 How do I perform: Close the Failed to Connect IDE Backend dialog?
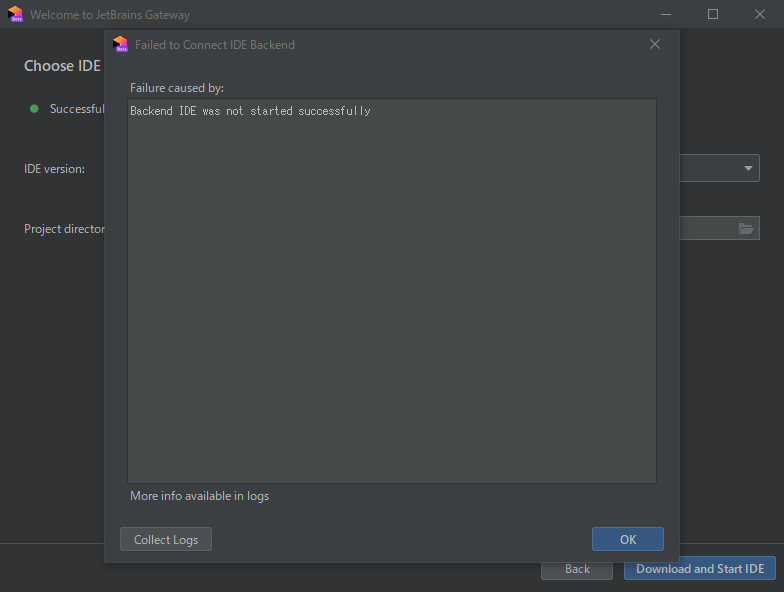655,44
